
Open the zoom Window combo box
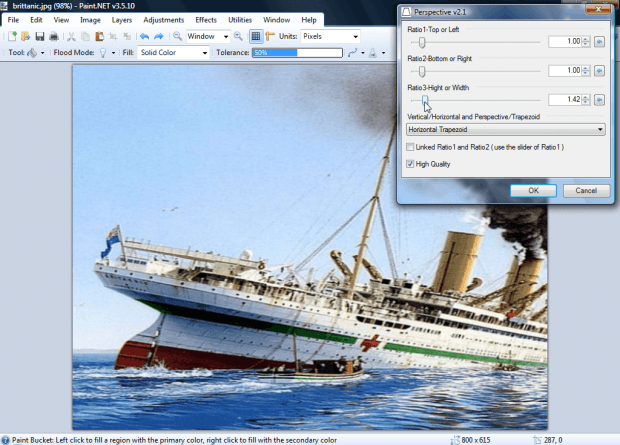(208, 36)
